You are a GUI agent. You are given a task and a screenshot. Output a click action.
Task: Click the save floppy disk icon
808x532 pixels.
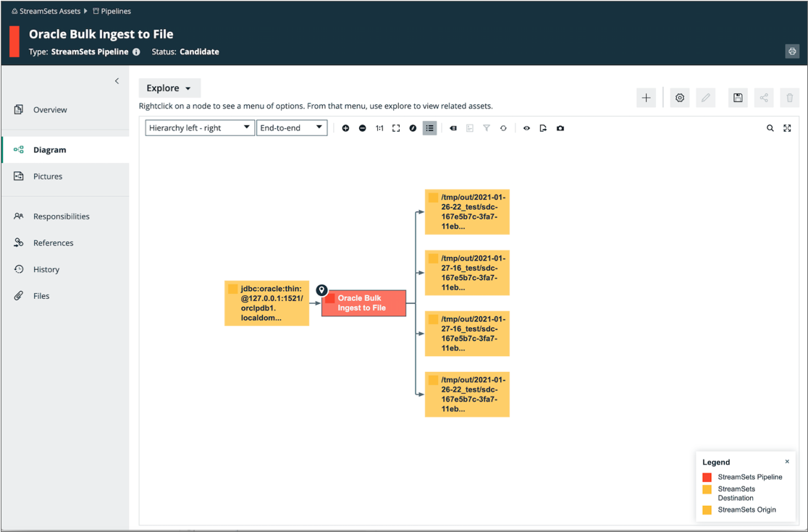click(738, 98)
